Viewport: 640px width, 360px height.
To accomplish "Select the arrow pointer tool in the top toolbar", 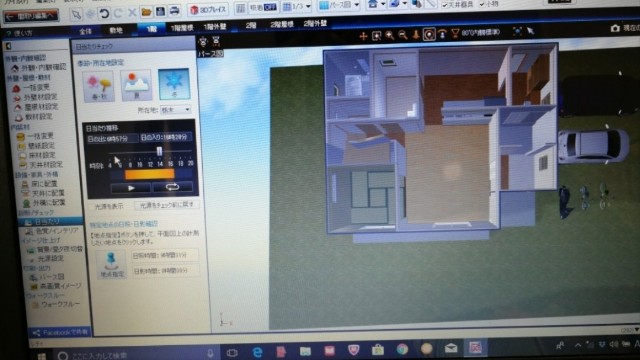I will 76,14.
